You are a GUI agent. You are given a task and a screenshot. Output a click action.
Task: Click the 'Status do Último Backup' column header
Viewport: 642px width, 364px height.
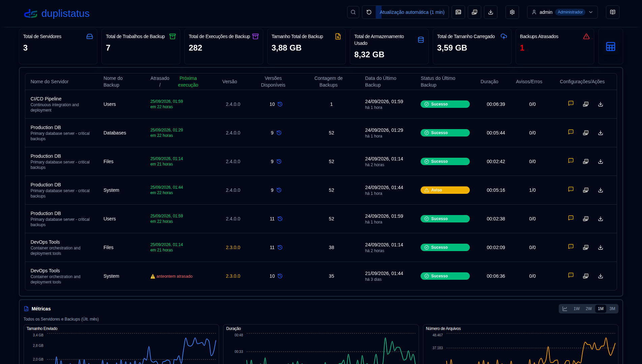point(438,82)
